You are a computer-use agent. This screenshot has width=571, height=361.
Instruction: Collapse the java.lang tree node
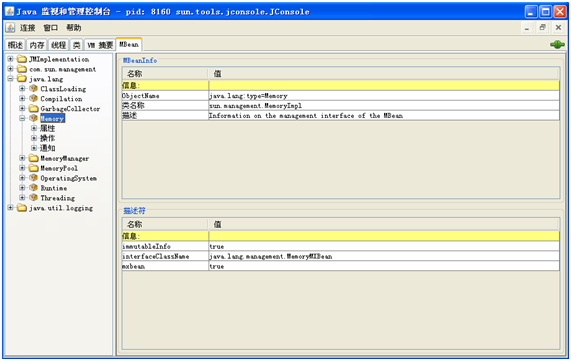click(10, 78)
